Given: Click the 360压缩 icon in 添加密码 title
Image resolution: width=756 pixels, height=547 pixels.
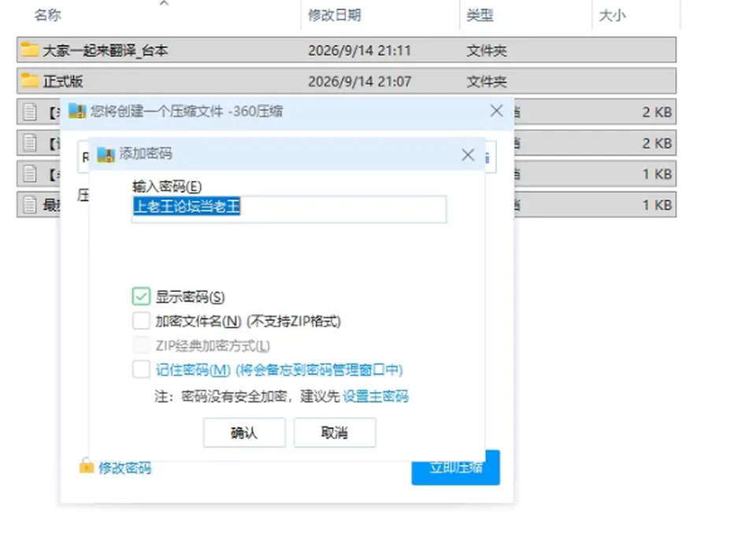Looking at the screenshot, I should tap(106, 155).
